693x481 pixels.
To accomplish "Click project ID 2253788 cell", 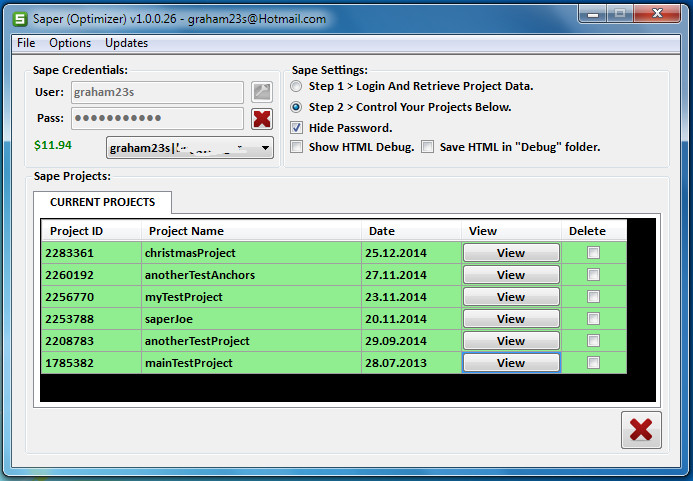I will point(91,319).
